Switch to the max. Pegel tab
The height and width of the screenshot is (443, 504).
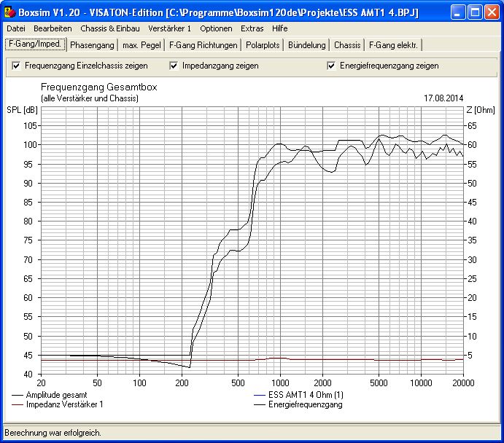pos(141,45)
